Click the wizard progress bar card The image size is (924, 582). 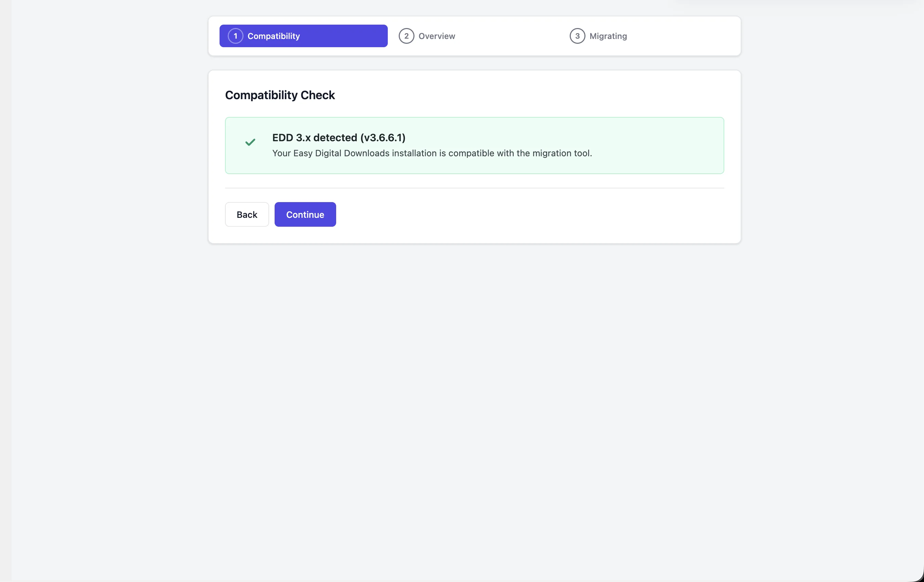pyautogui.click(x=474, y=36)
